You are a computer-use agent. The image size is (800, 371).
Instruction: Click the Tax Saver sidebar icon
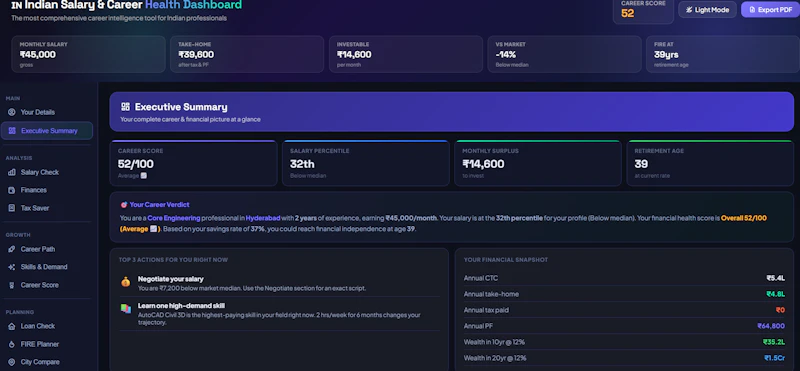(x=11, y=208)
